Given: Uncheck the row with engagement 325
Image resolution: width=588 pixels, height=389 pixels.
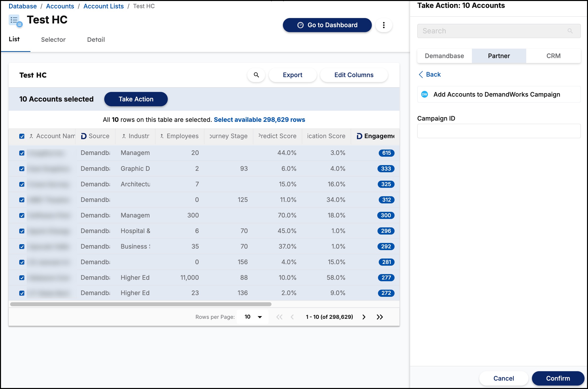Looking at the screenshot, I should [22, 184].
